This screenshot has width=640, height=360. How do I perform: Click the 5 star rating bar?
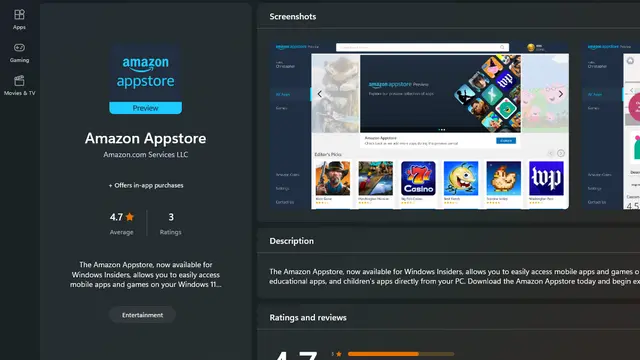[401, 354]
